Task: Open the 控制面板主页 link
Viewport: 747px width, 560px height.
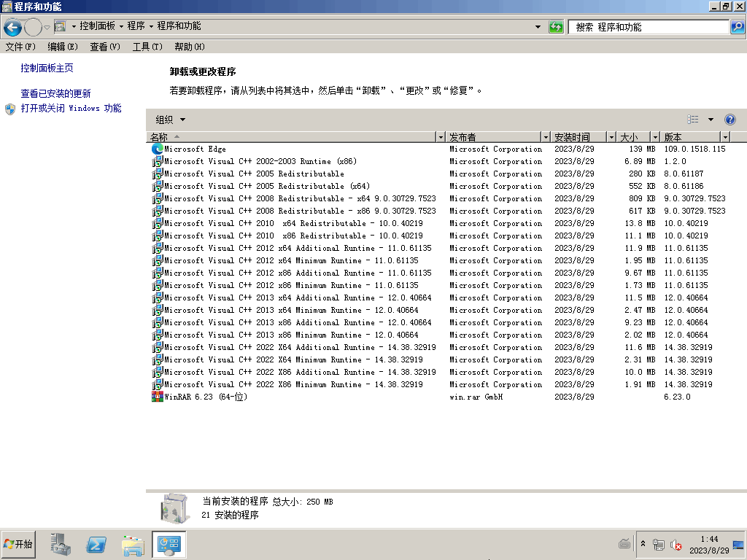Action: tap(47, 68)
